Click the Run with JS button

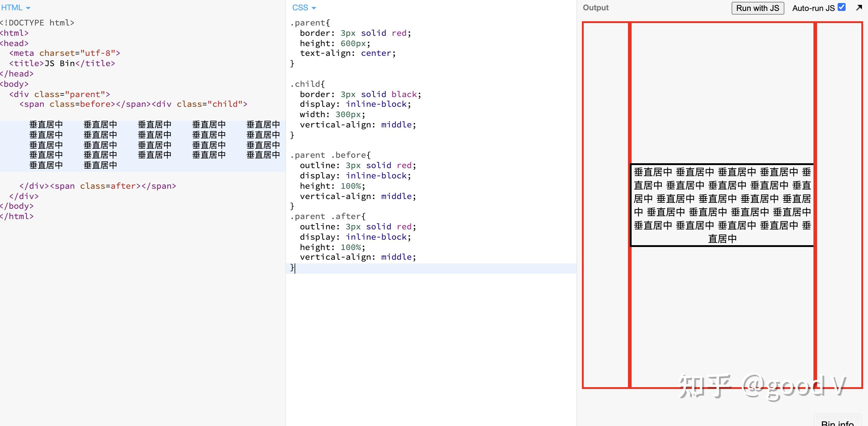point(757,8)
